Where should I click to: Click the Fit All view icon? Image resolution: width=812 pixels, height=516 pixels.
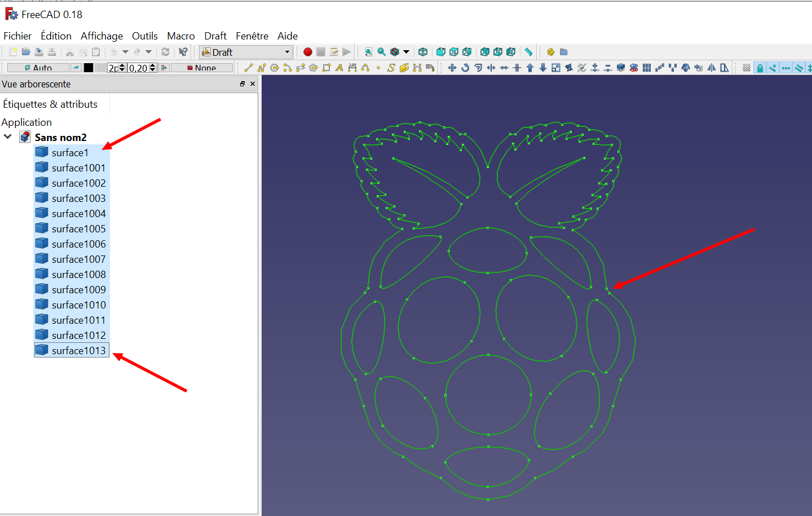(369, 52)
